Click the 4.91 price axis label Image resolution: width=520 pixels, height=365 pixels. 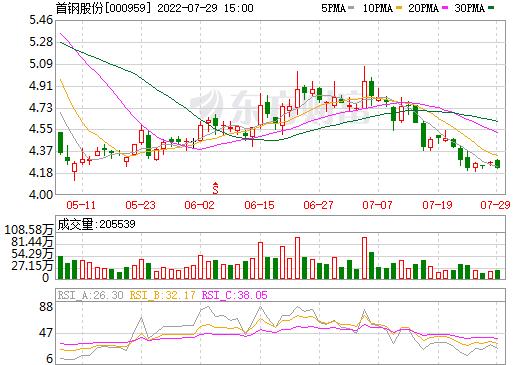41,86
